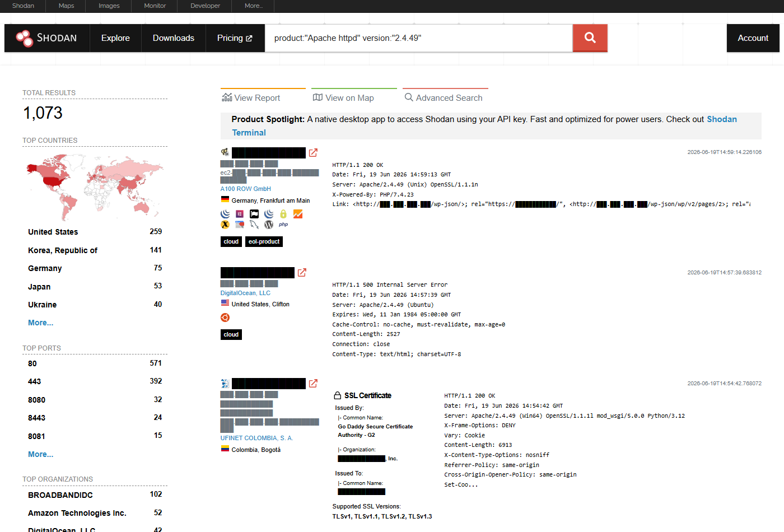Open the Account menu
784x532 pixels.
point(753,38)
